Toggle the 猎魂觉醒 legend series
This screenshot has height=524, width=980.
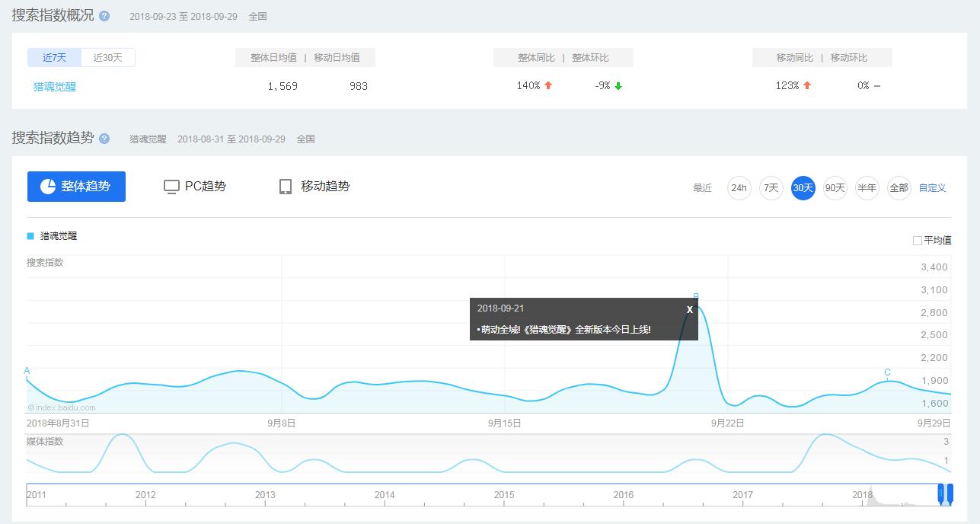point(52,236)
